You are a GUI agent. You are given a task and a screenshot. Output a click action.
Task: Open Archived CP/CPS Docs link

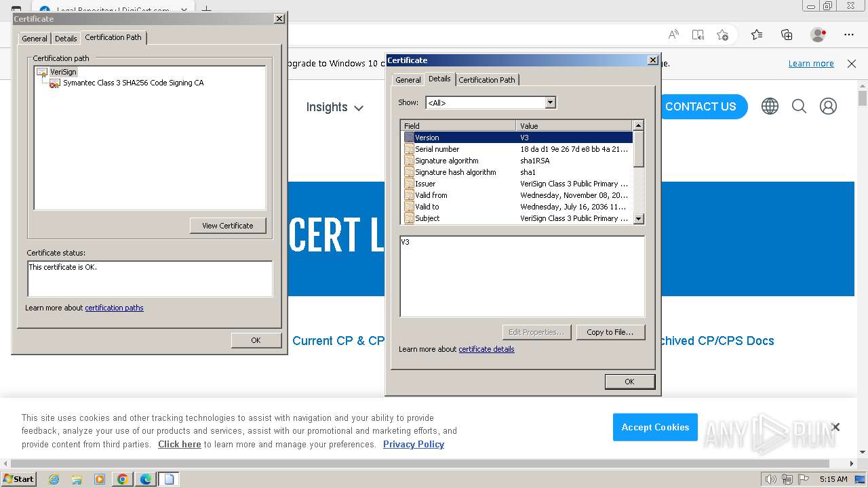pos(717,341)
